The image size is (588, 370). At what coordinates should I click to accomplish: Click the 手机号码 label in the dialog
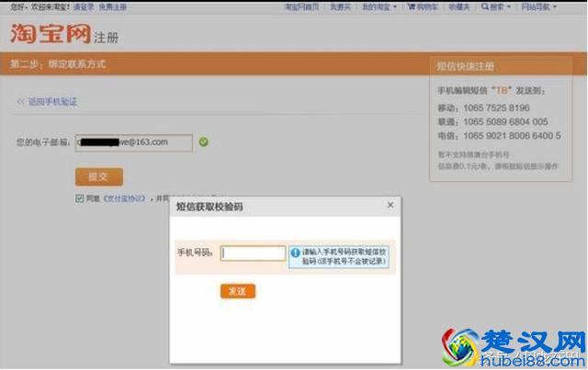click(x=195, y=252)
